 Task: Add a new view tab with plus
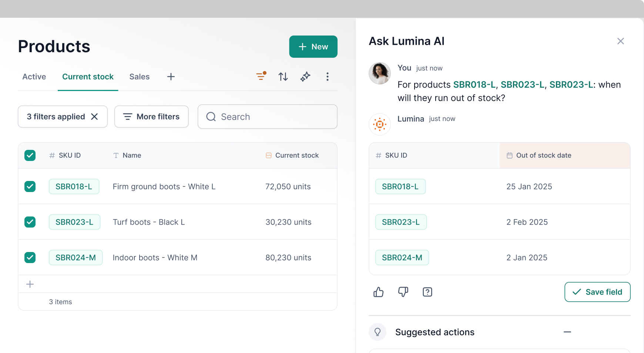[171, 77]
